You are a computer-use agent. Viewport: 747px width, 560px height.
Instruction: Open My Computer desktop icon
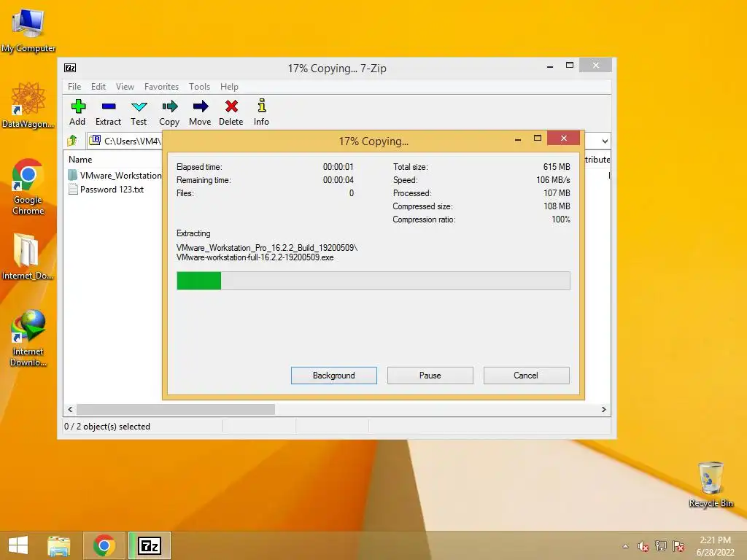[x=28, y=29]
